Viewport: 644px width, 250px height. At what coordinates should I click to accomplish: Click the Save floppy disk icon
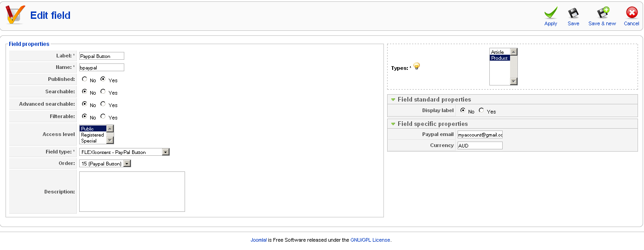(x=573, y=13)
